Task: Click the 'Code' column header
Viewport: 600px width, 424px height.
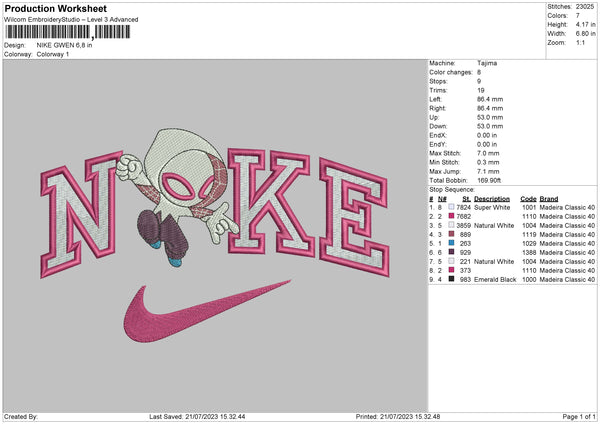Action: pyautogui.click(x=528, y=199)
